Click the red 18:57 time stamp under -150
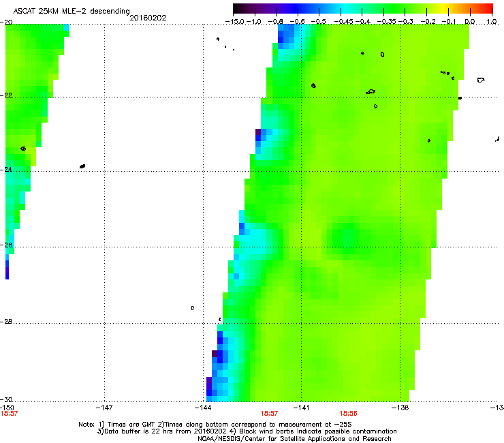 click(9, 414)
